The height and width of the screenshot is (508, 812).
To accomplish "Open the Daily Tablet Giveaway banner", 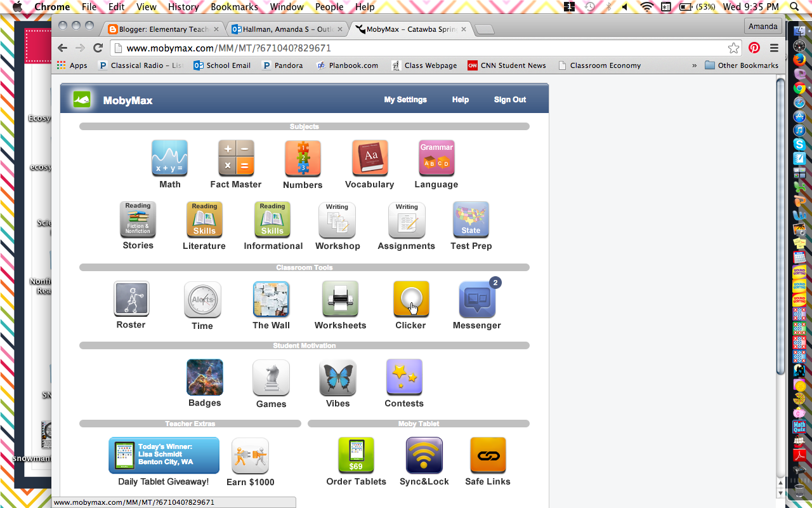I will [x=164, y=455].
